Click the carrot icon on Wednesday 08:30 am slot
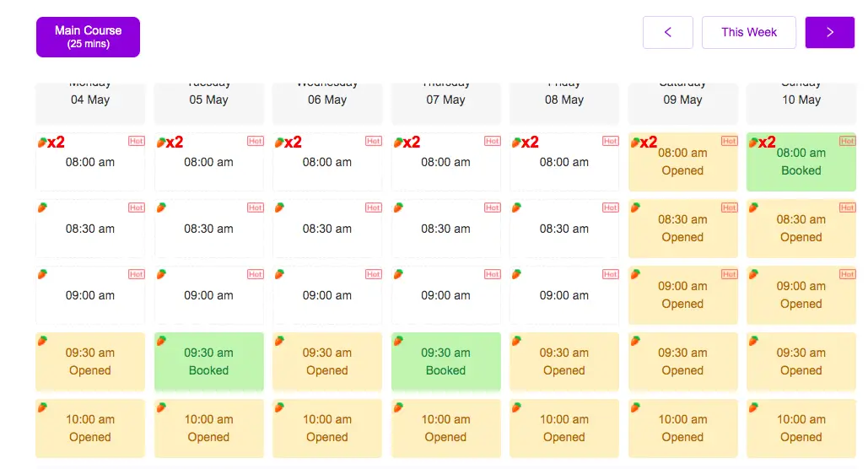 [x=279, y=208]
